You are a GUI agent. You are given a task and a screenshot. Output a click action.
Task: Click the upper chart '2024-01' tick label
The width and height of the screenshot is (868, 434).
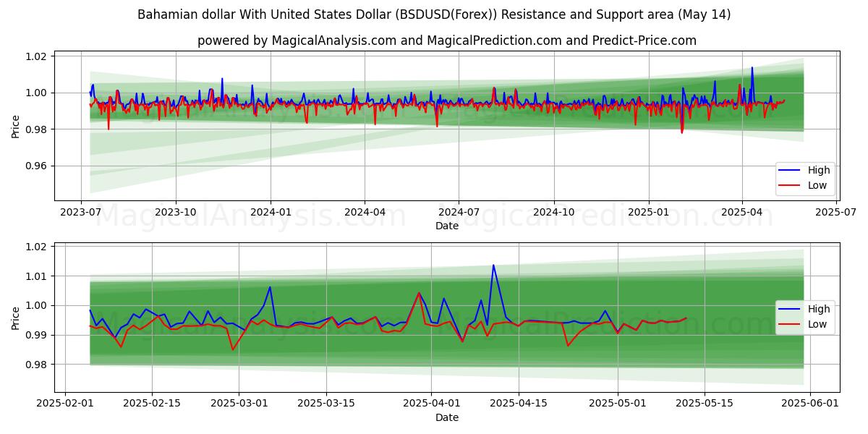271,212
